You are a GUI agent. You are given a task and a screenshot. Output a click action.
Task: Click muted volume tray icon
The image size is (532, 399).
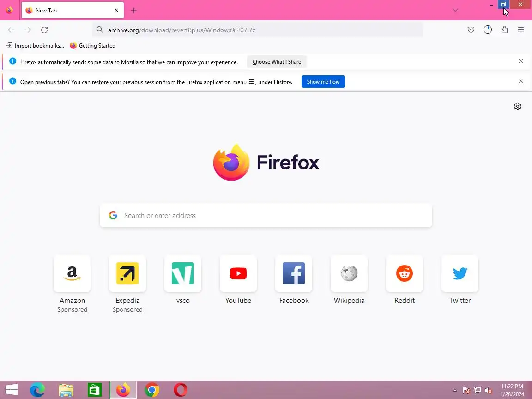click(489, 390)
